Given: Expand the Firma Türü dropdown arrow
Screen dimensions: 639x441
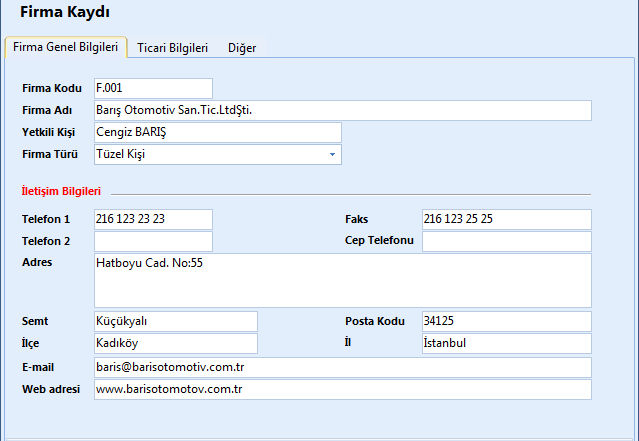Looking at the screenshot, I should 331,155.
